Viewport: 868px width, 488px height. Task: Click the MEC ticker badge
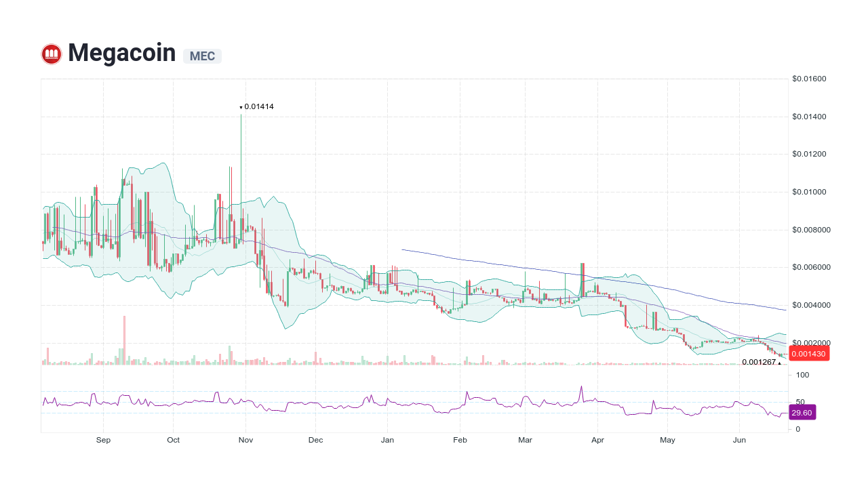[202, 56]
